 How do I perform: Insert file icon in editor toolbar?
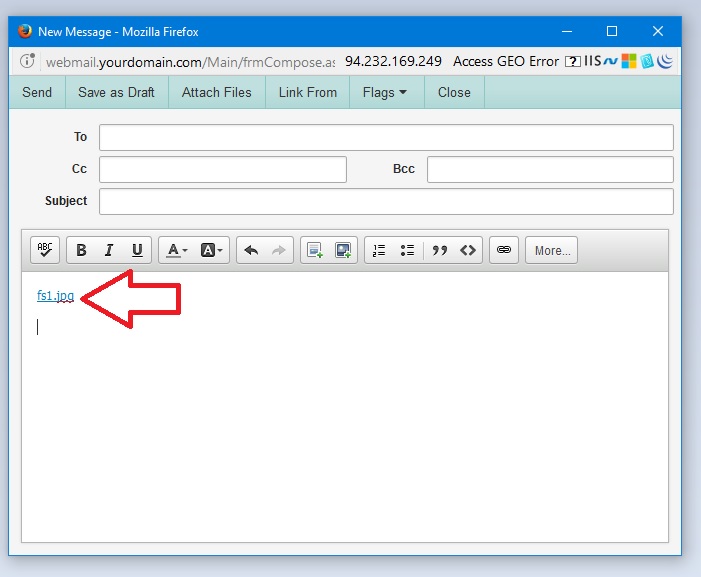click(315, 250)
